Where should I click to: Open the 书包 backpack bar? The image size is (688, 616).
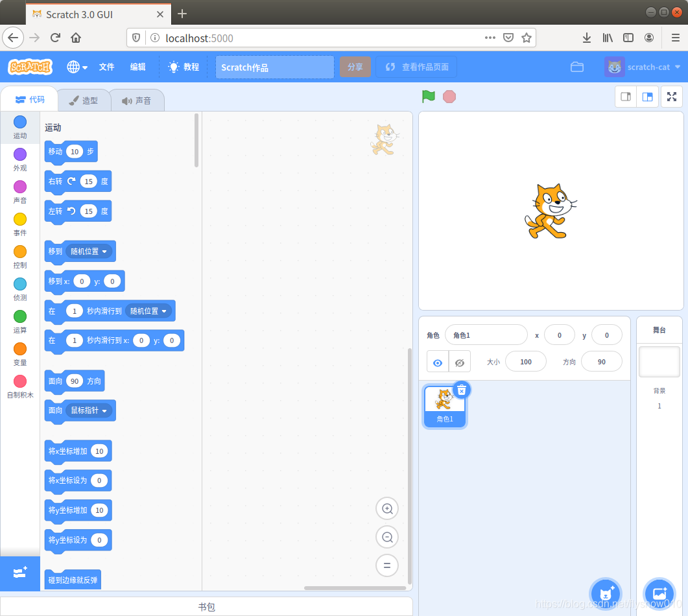[x=206, y=607]
